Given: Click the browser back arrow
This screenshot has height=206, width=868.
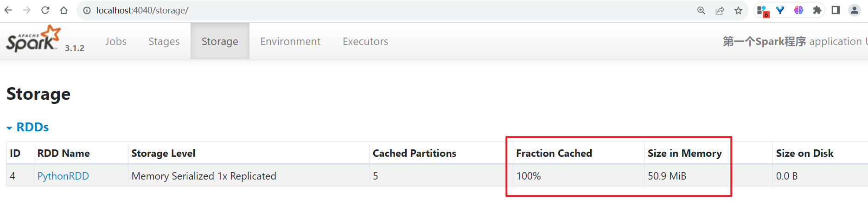Looking at the screenshot, I should point(8,10).
